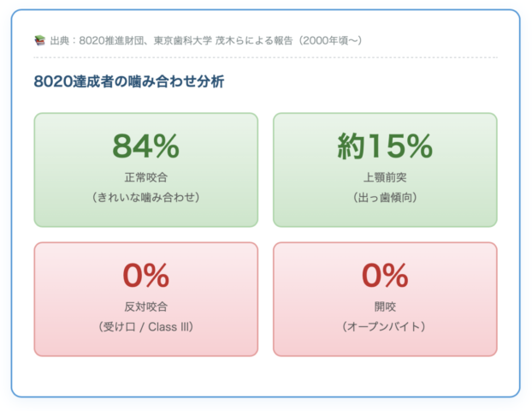The width and height of the screenshot is (532, 411).
Task: Click the 0% figure above 開咬
Action: pos(385,276)
